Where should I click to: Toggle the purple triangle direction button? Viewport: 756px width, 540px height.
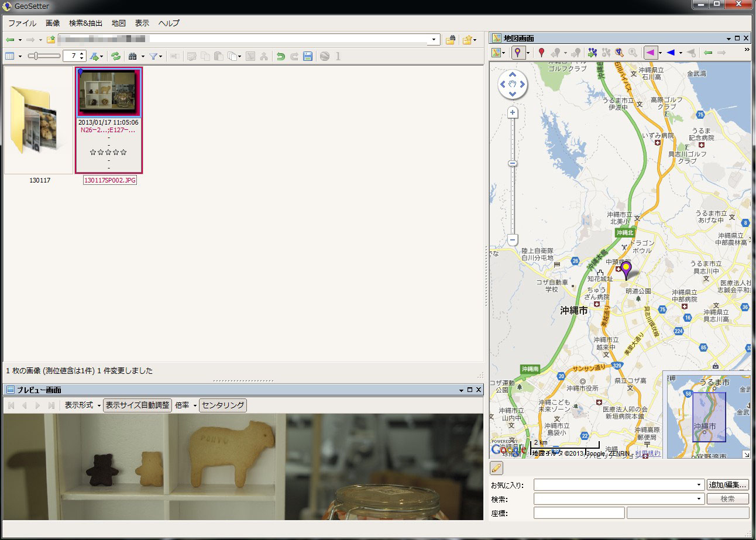click(x=650, y=53)
